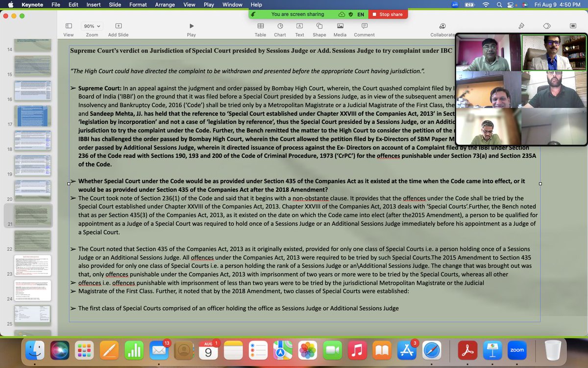Select slide 15 thumbnail in navigator
The image size is (588, 368).
32,65
